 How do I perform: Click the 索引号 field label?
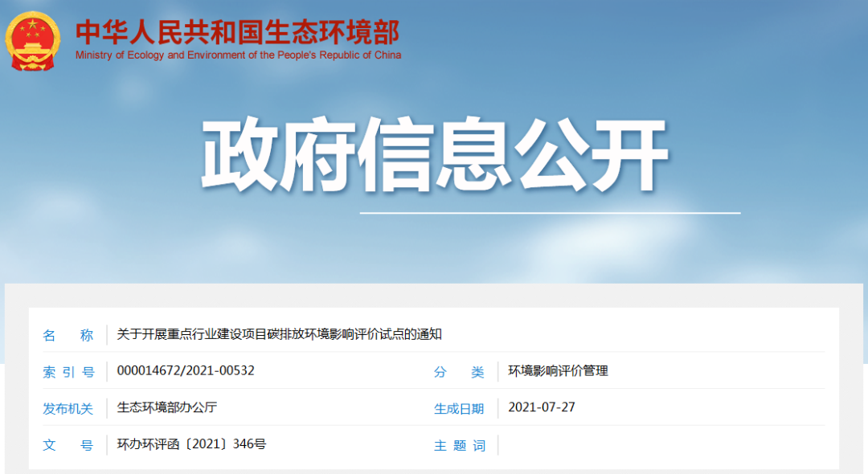click(x=68, y=372)
